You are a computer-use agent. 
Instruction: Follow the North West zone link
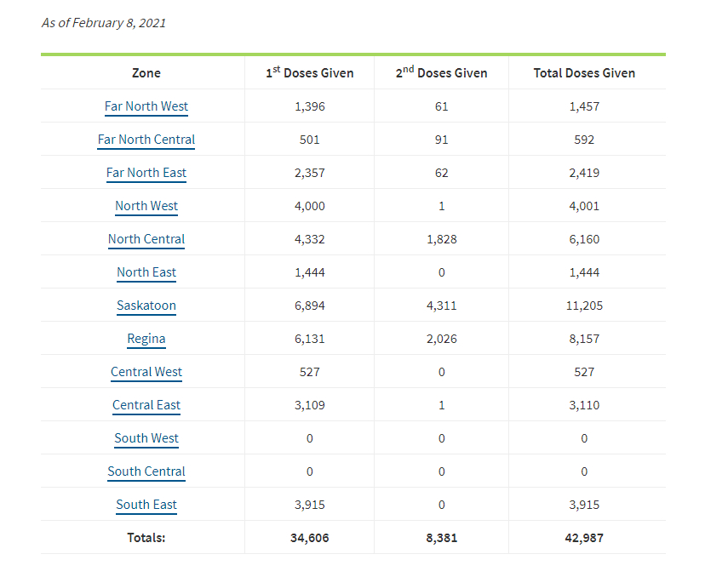tap(146, 206)
